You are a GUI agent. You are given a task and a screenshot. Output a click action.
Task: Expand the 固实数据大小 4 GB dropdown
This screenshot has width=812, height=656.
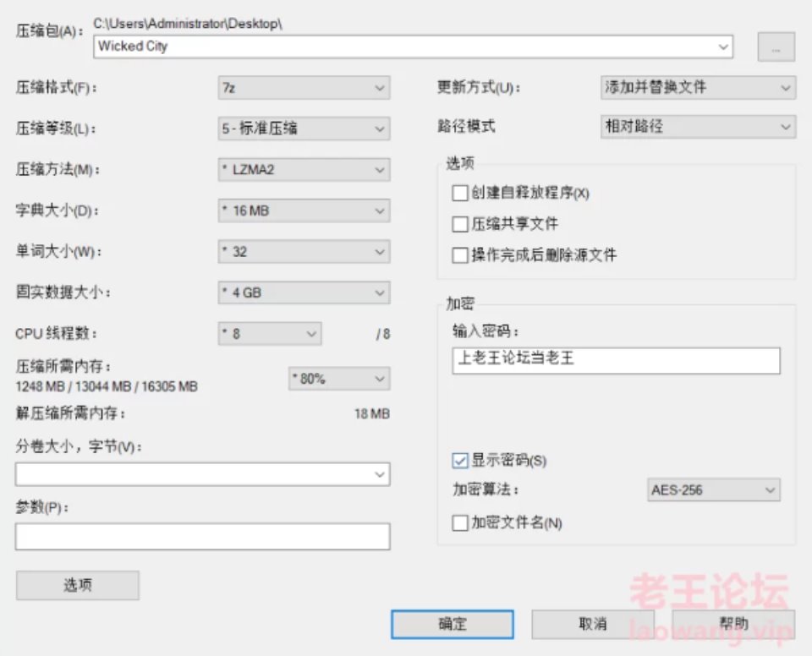pyautogui.click(x=304, y=293)
